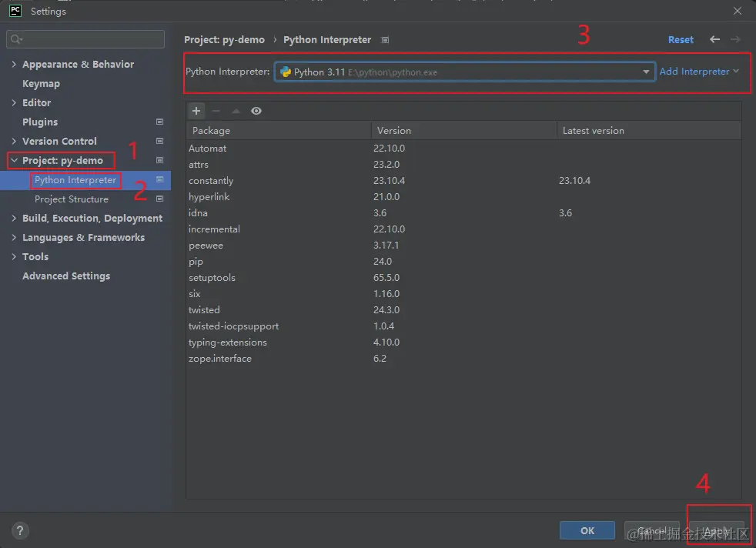Click the Version column header
Viewport: 756px width, 548px height.
tap(463, 131)
